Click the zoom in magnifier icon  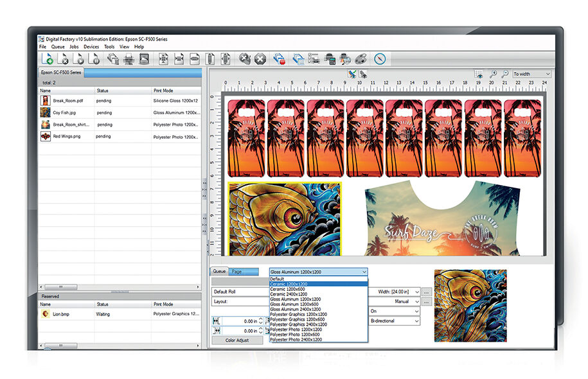[x=493, y=74]
